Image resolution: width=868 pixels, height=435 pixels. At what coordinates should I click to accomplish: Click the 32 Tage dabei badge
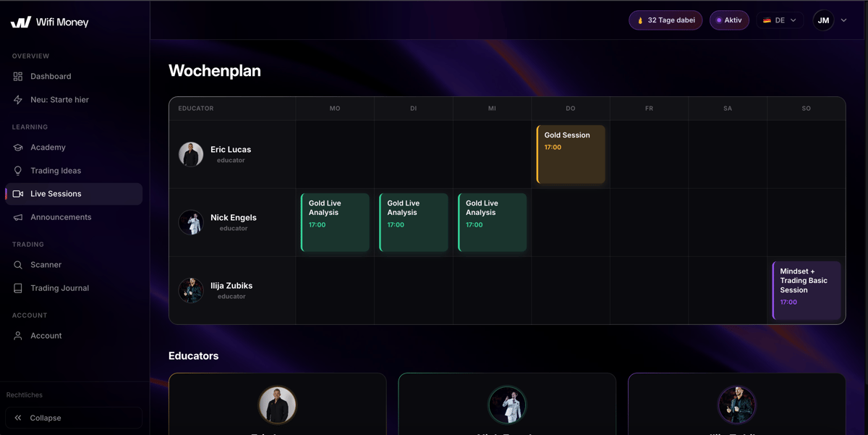click(x=665, y=20)
